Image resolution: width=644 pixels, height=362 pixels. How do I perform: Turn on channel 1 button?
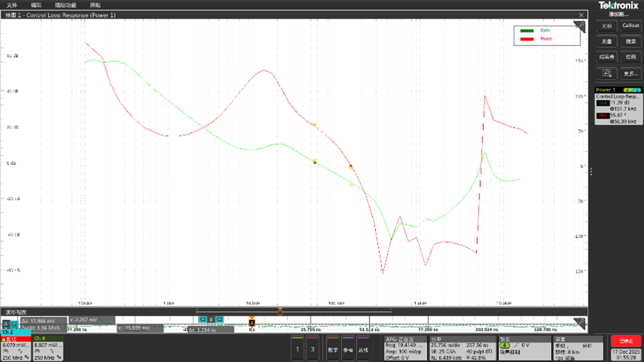click(297, 349)
